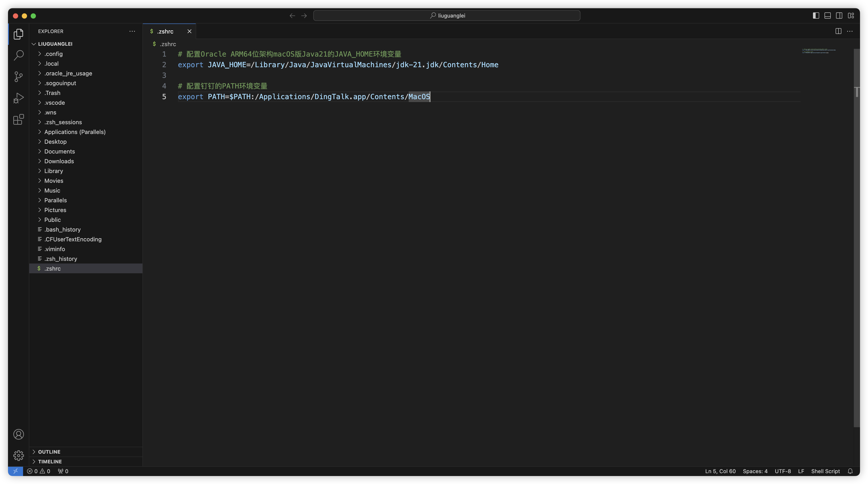Screen dimensions: 868x484
Task: Click the notifications bell in status bar
Action: pos(850,471)
